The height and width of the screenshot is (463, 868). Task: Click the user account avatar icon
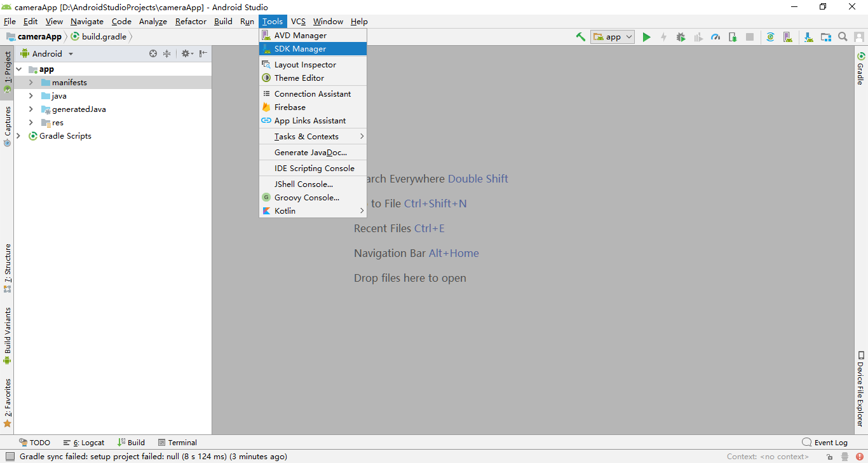[858, 37]
